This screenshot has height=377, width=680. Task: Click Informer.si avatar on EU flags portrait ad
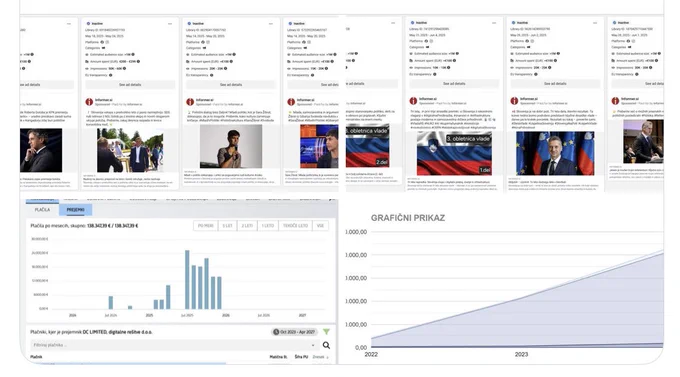(x=514, y=101)
